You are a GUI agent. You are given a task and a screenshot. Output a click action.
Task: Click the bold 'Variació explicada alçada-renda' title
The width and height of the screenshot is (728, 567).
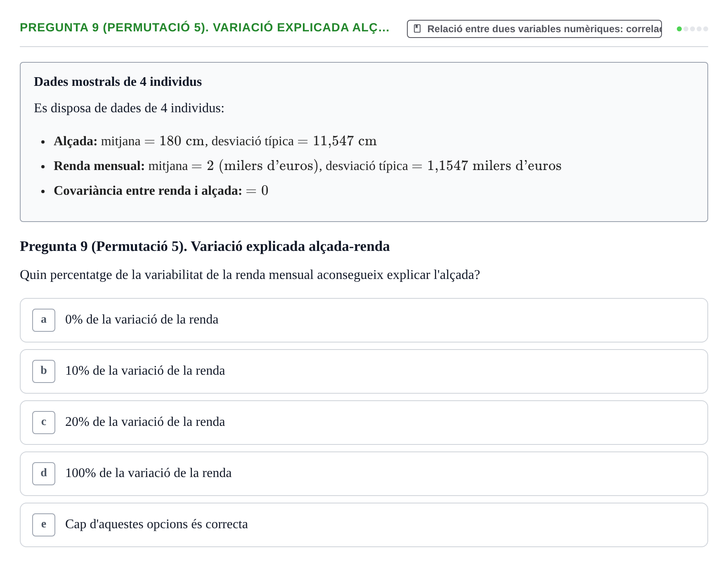(x=205, y=246)
